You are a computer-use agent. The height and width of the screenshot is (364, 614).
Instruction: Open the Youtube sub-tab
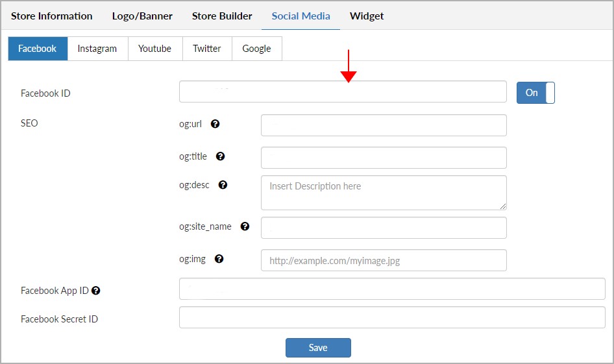click(x=155, y=49)
